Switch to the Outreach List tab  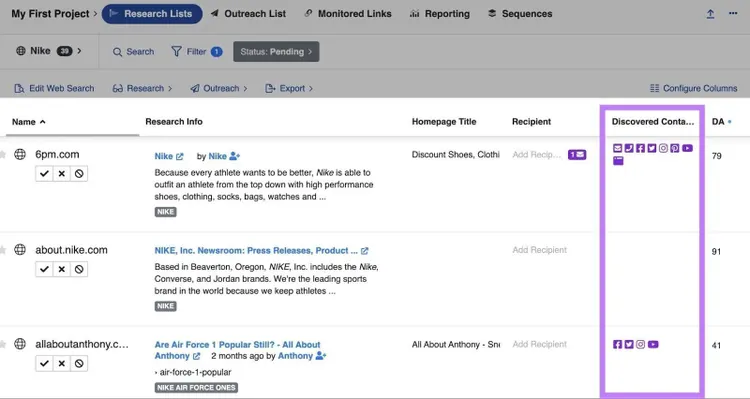[248, 14]
